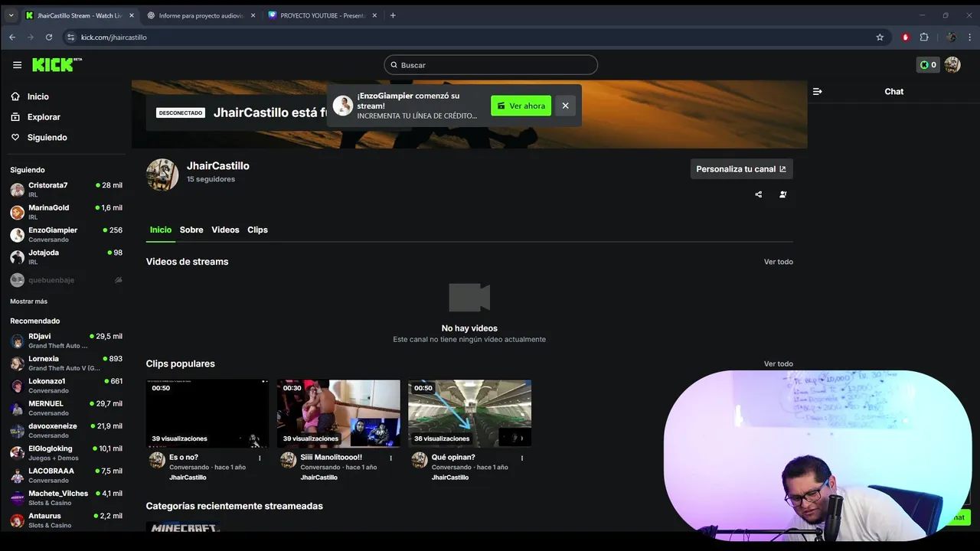
Task: Open options for Siiii Manolitoooo clip
Action: click(391, 458)
